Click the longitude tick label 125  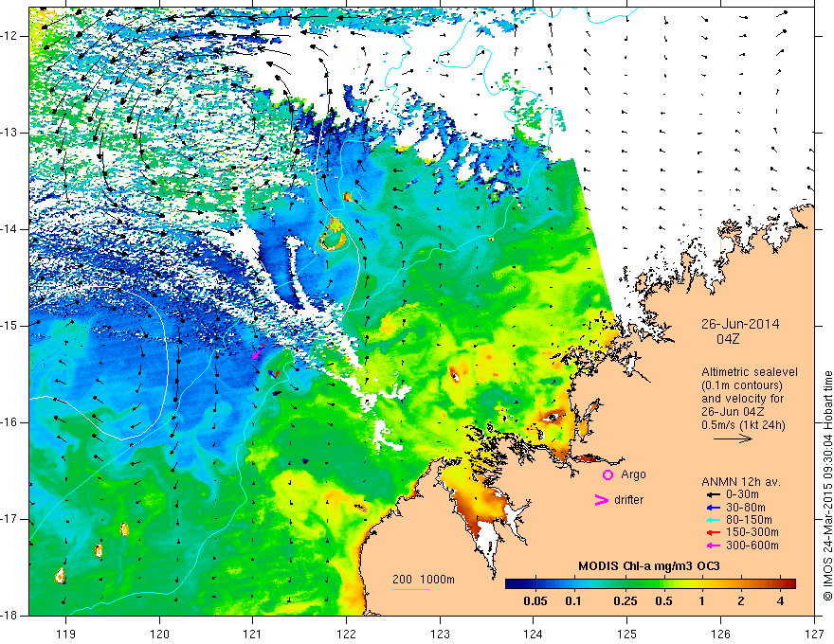pos(627,634)
